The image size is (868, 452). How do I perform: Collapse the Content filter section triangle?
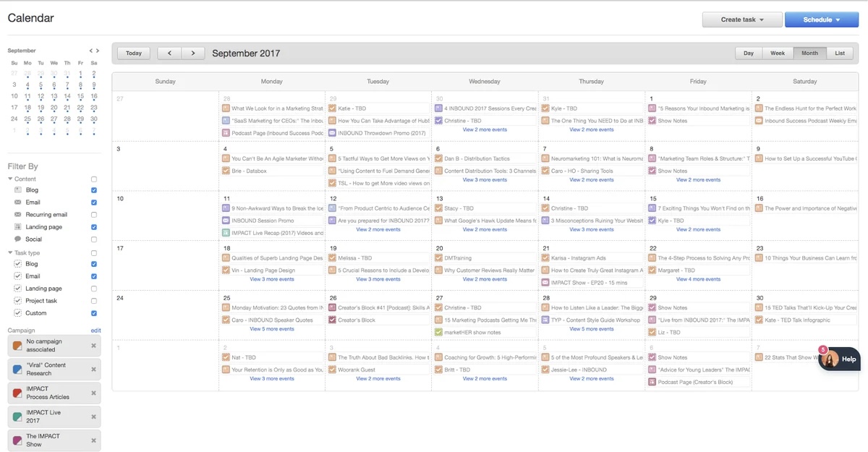coord(10,179)
